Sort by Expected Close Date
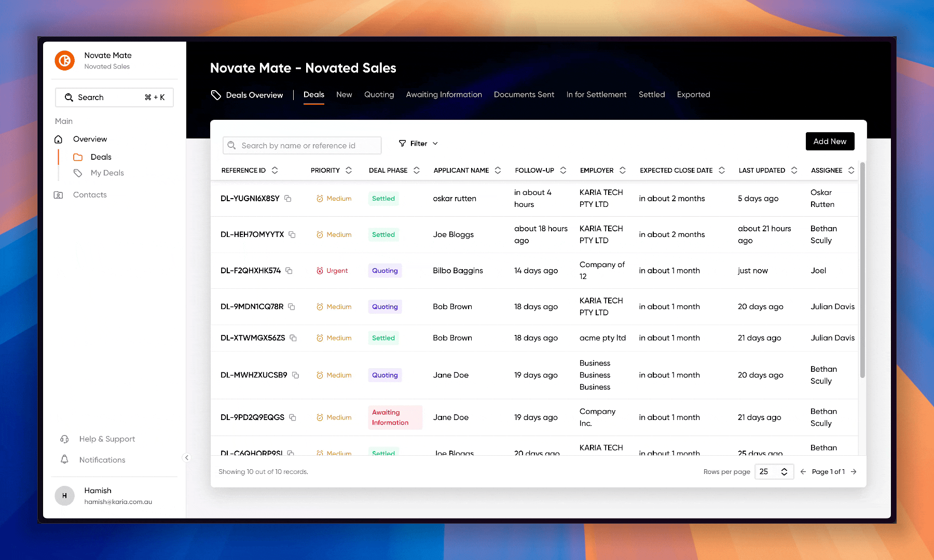 [x=721, y=170]
